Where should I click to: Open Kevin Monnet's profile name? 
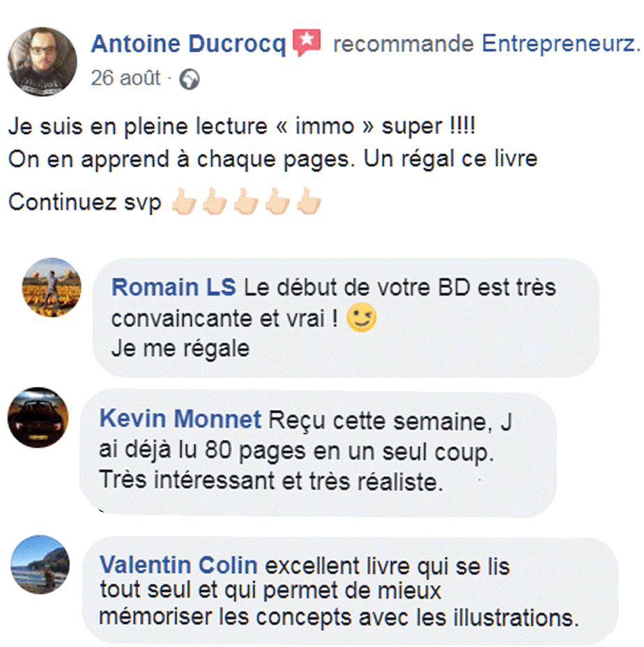pyautogui.click(x=181, y=419)
